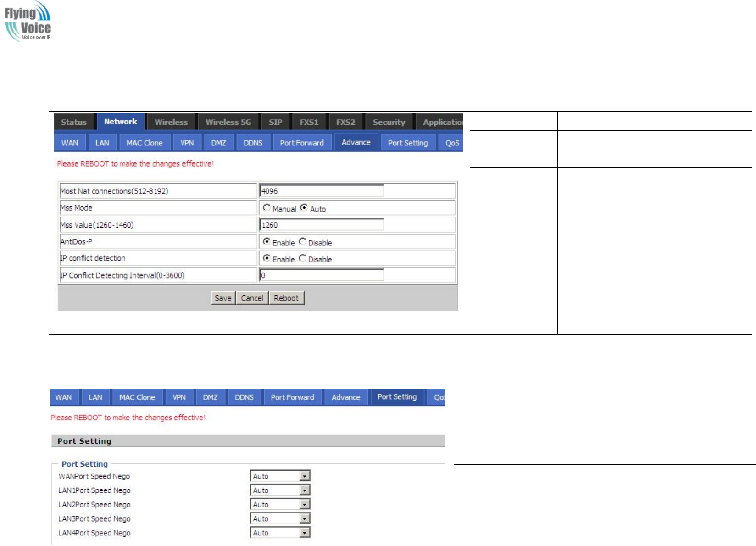Open DDNS subtab in upper panel
Image resolution: width=756 pixels, height=546 pixels.
[253, 143]
